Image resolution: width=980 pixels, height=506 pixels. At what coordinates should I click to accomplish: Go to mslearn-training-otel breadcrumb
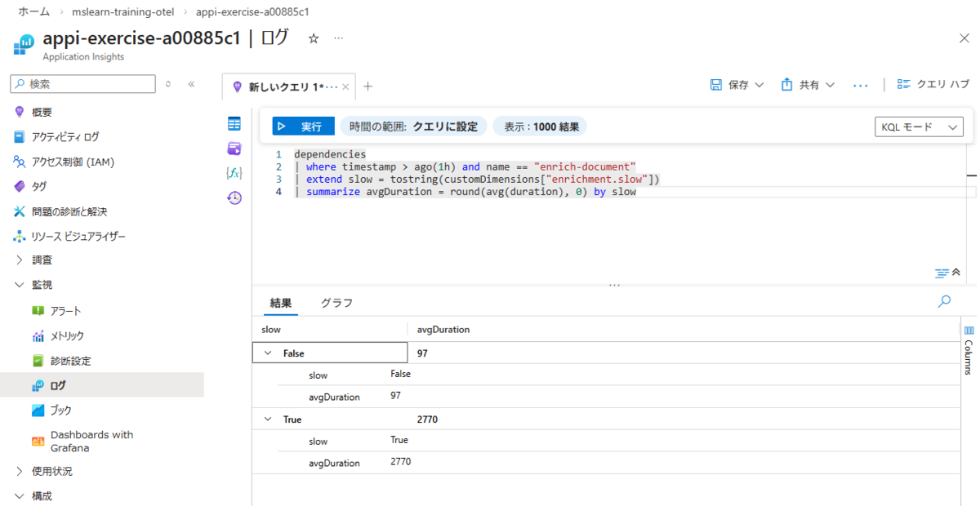click(x=122, y=12)
